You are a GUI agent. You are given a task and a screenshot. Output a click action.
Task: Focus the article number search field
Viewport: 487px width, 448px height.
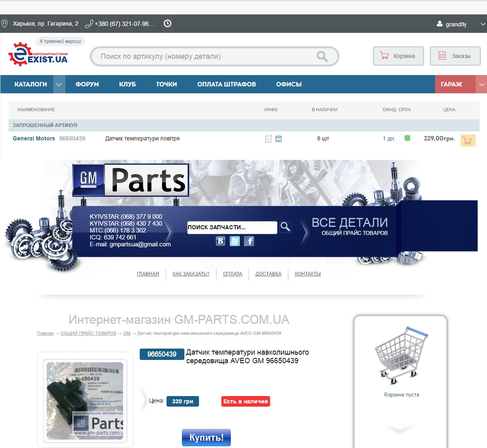[x=214, y=56]
